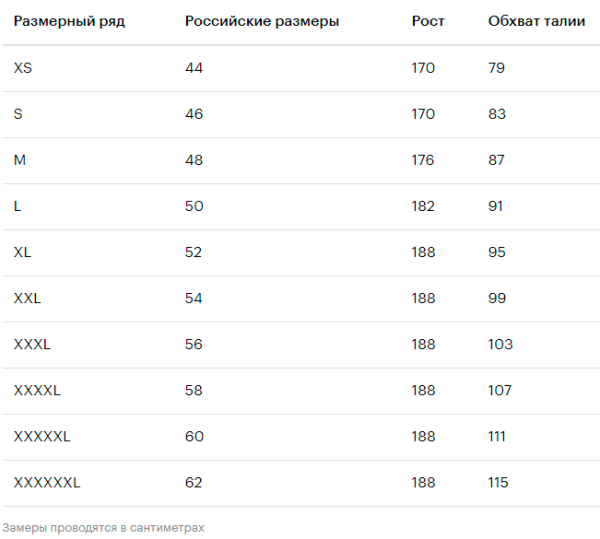Select the XXXXL size label
Screen dimensions: 600x539
point(37,390)
